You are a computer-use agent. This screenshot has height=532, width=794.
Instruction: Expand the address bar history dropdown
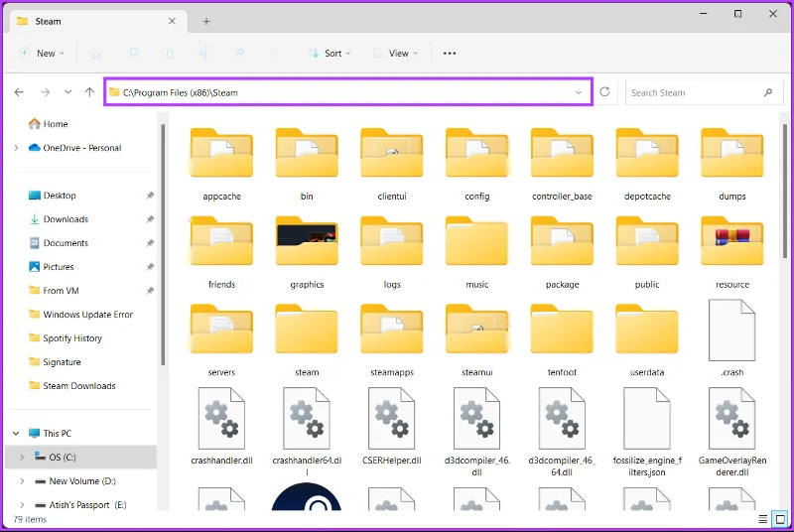point(579,92)
